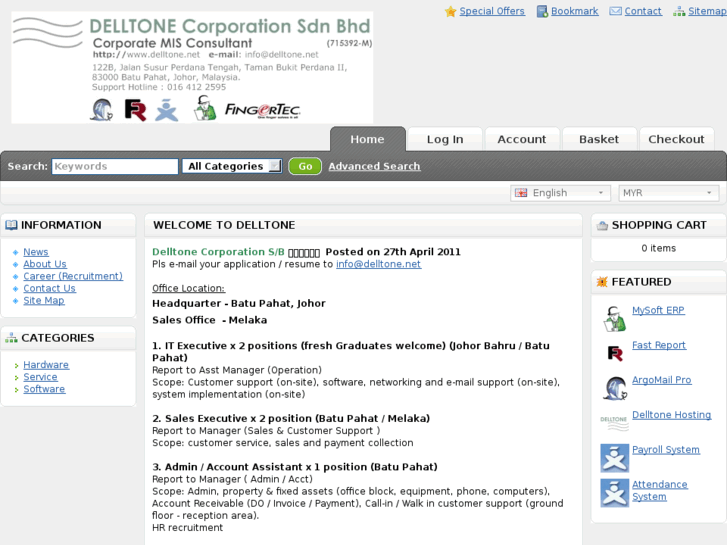Open the MYR currency dropdown
727x545 pixels.
point(669,193)
